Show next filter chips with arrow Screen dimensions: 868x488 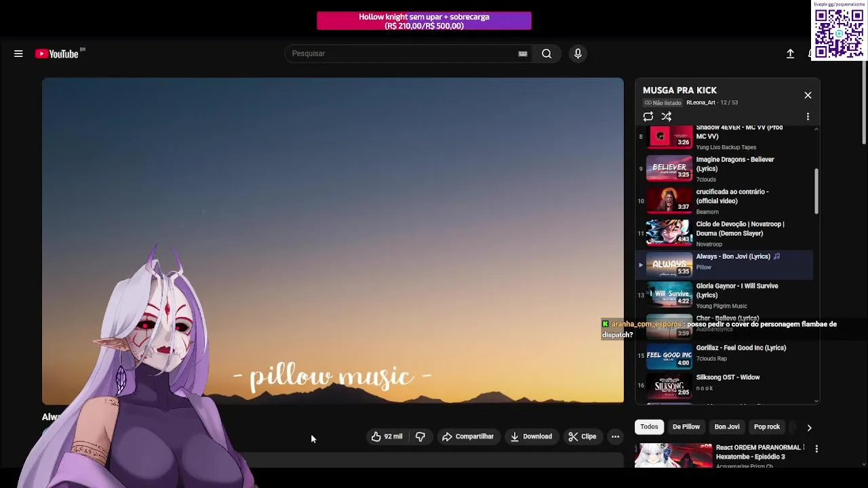click(809, 428)
